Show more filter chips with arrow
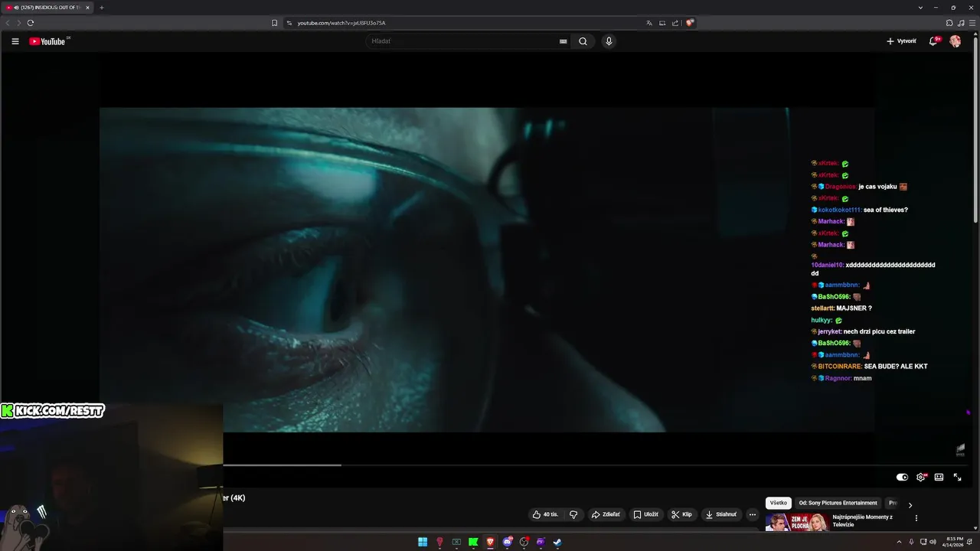 (910, 505)
